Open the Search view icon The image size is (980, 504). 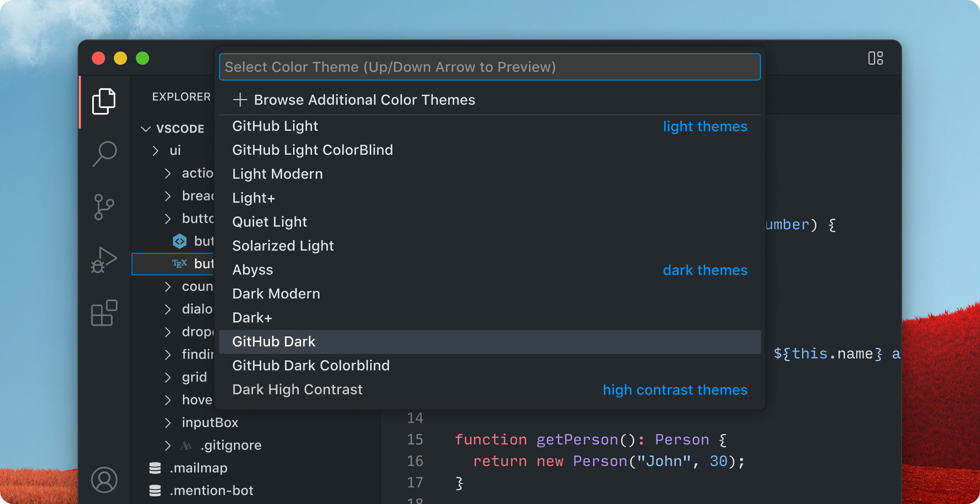click(104, 154)
